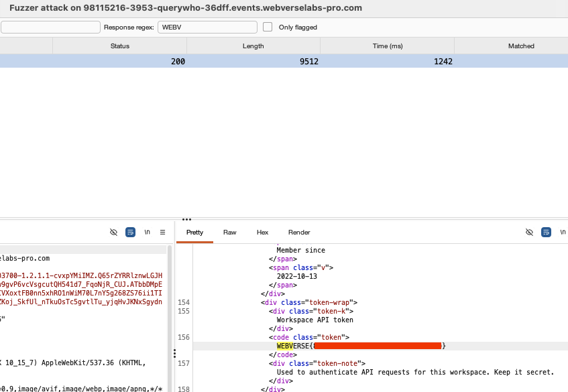Click the token-wrap div tag line

pos(309,302)
